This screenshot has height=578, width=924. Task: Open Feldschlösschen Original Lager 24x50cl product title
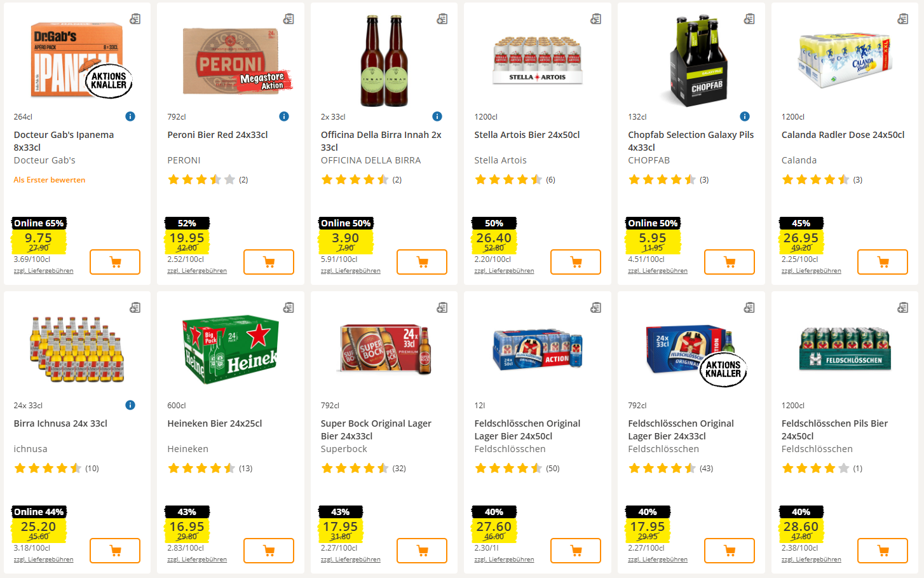(527, 430)
